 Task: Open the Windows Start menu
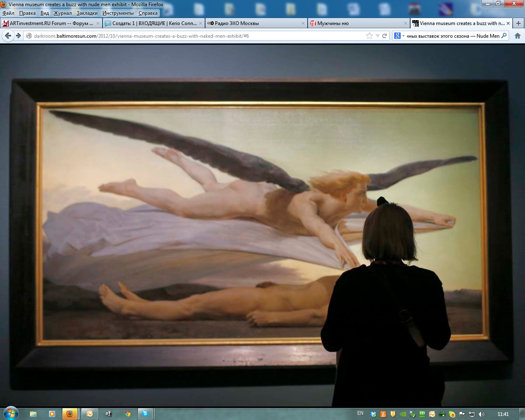click(x=11, y=413)
